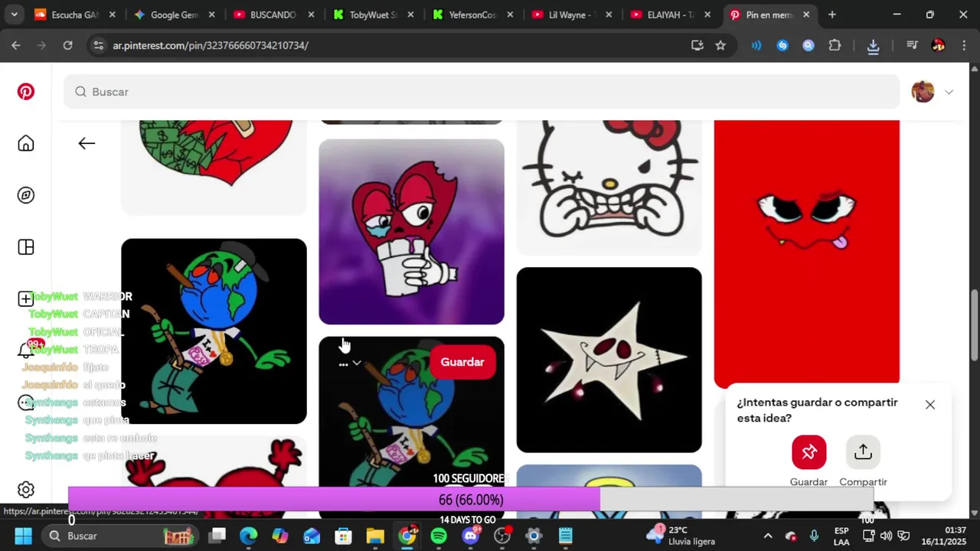Open the Pinterest profile avatar

[923, 92]
